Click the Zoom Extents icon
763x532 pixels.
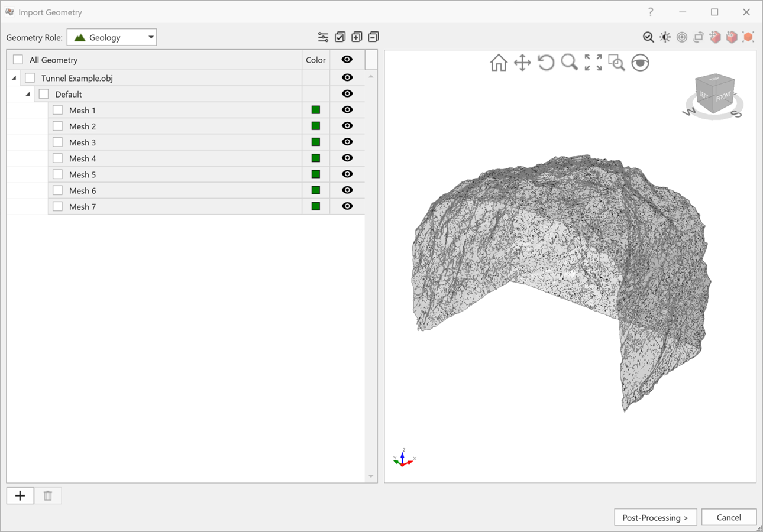coord(593,63)
